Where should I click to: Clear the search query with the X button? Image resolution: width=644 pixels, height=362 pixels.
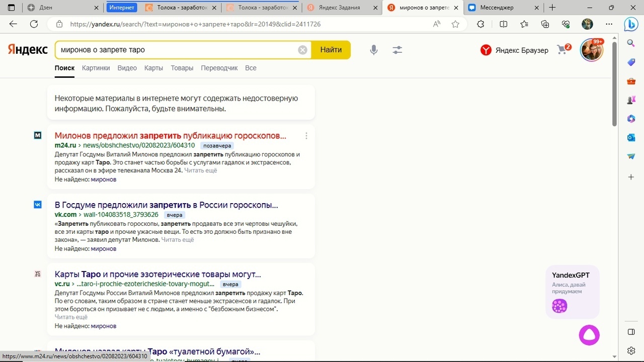pos(302,49)
